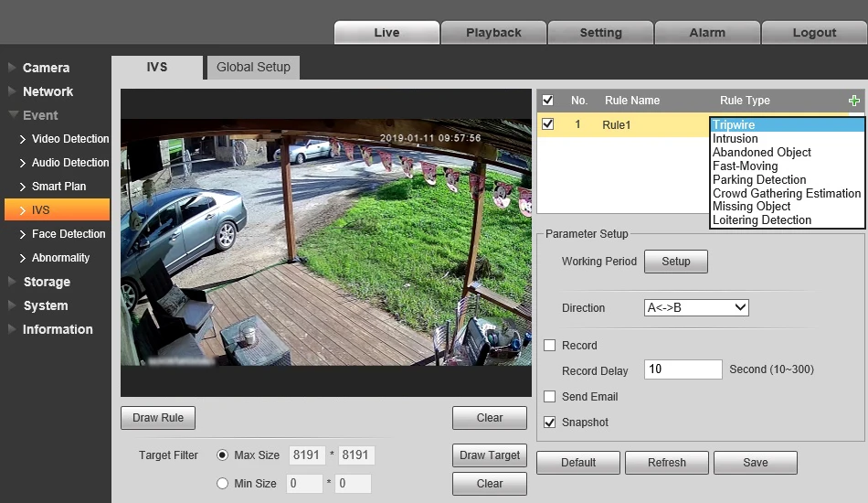This screenshot has width=868, height=503.
Task: Choose Intrusion from rule type list
Action: click(736, 139)
